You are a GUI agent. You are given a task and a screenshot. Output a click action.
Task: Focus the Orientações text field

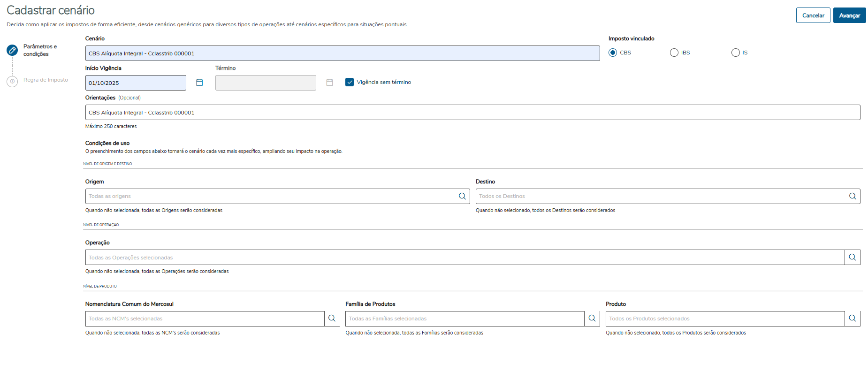coord(472,113)
